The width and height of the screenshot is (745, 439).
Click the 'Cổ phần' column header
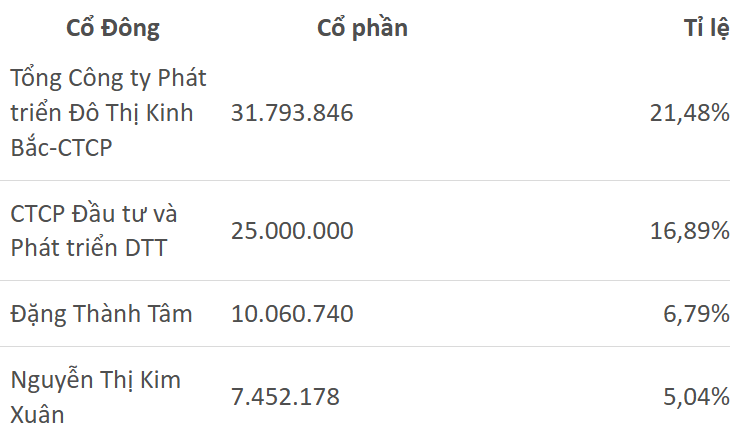click(362, 28)
